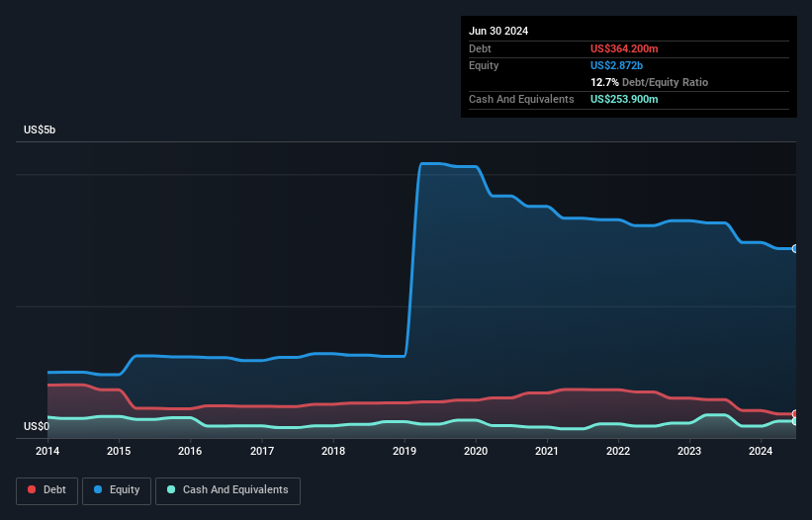Image resolution: width=812 pixels, height=520 pixels.
Task: Click the 2024 x-axis label
Action: [x=761, y=451]
